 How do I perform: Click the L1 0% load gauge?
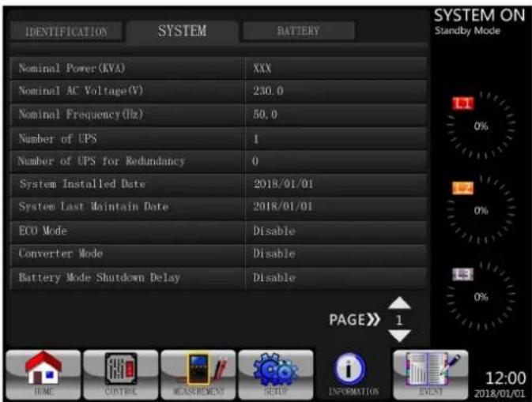(481, 126)
